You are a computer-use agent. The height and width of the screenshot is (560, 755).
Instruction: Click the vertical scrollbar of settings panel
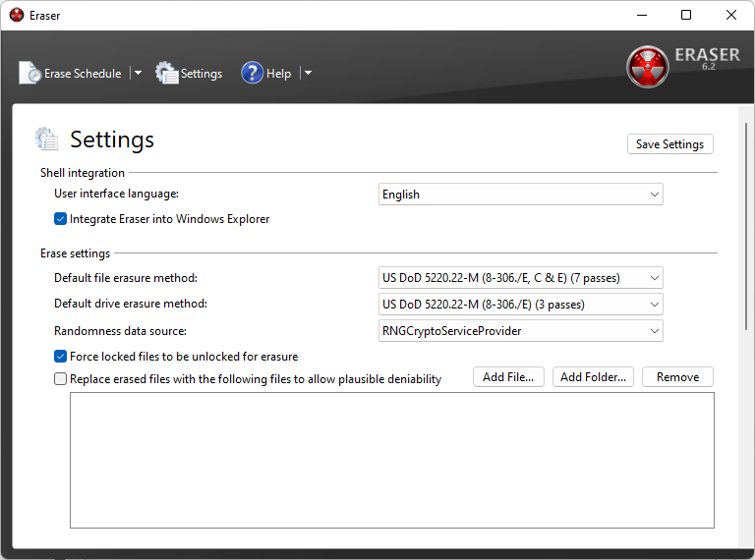746,226
